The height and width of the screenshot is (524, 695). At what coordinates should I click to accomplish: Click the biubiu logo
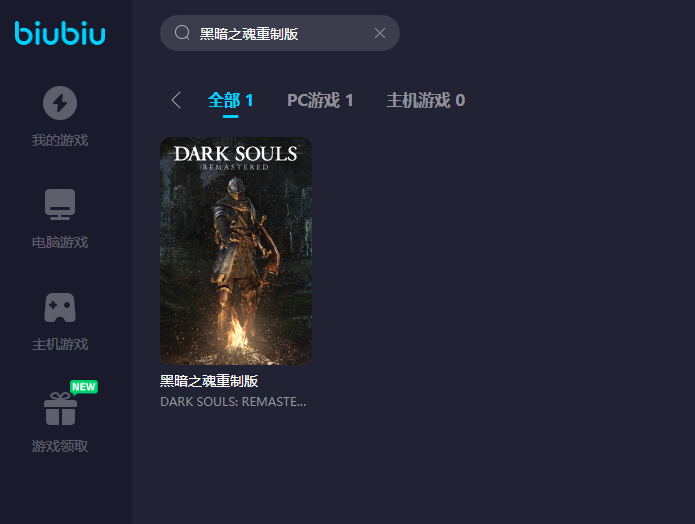click(x=60, y=33)
